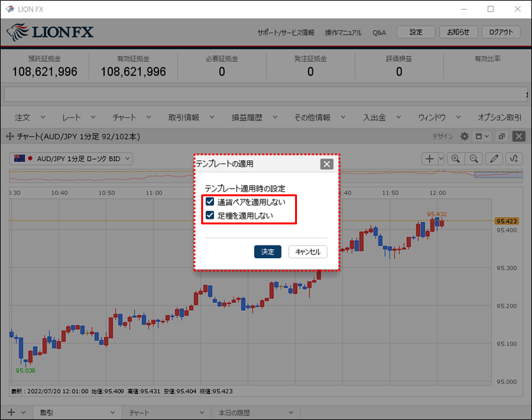Click the 最新 : 2022/07/20 12:01:00 status text
The width and height of the screenshot is (532, 420).
click(x=50, y=391)
